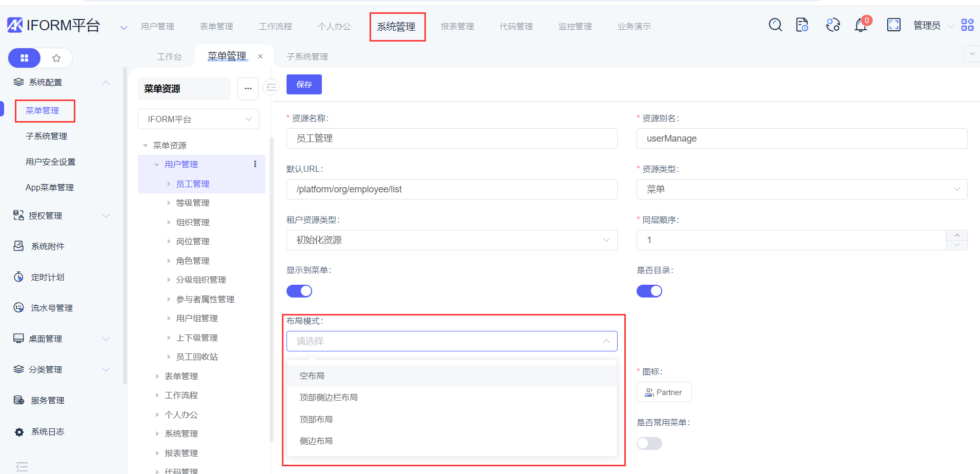Click the Partner icon picker button
Screen dimensions: 980x474
coord(664,392)
